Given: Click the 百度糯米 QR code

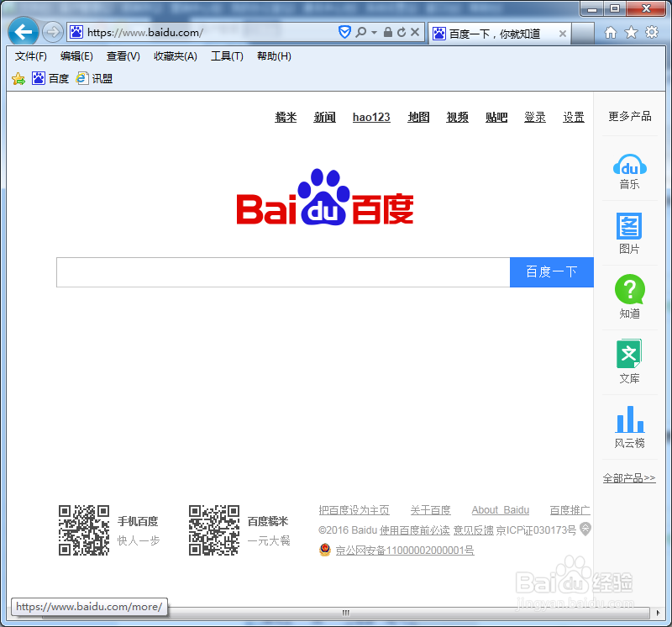Looking at the screenshot, I should click(x=214, y=530).
